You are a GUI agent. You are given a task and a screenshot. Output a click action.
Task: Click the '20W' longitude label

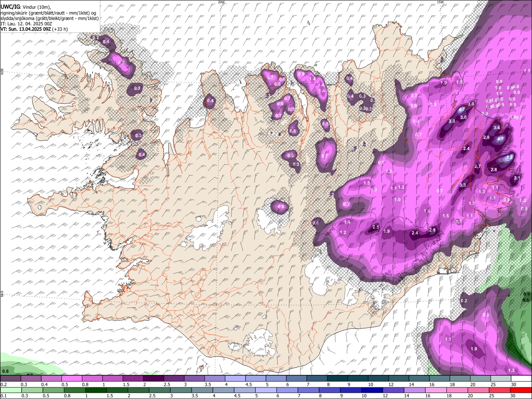(221, 2)
